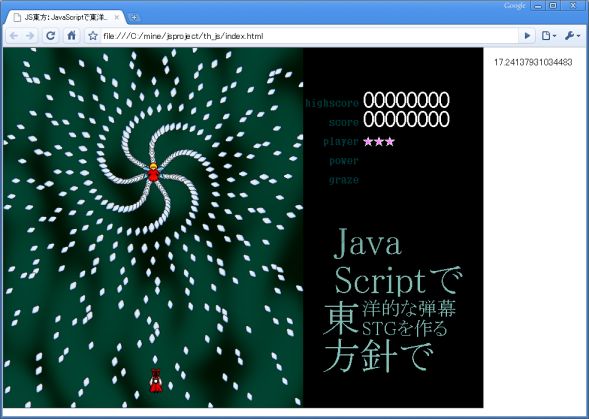Reload the page with refresh icon

click(50, 36)
